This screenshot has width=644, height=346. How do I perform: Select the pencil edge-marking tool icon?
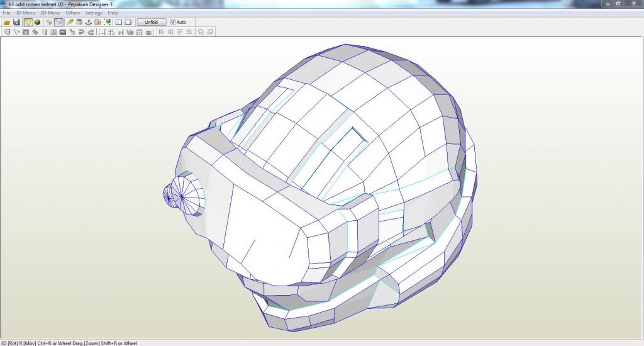coord(70,22)
